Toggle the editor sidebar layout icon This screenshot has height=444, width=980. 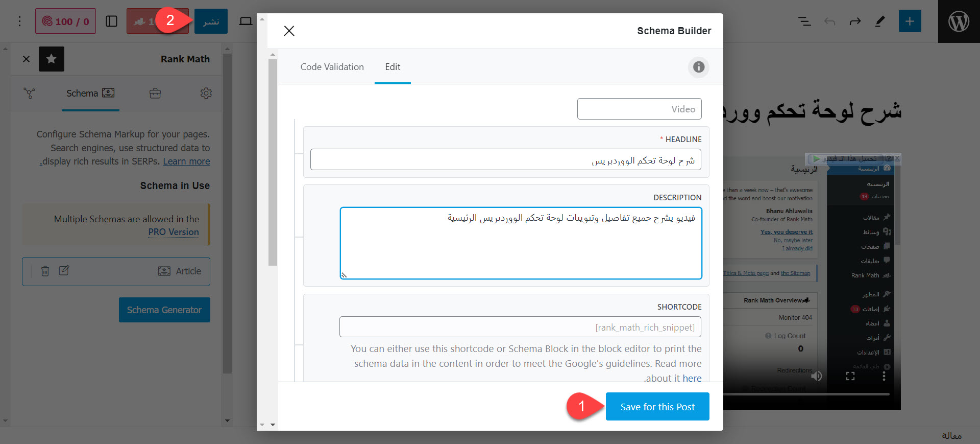coord(111,21)
